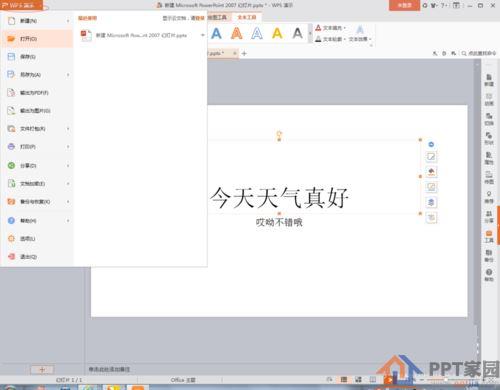Click the Print (打印) printer icon
The image size is (500, 390).
click(11, 146)
